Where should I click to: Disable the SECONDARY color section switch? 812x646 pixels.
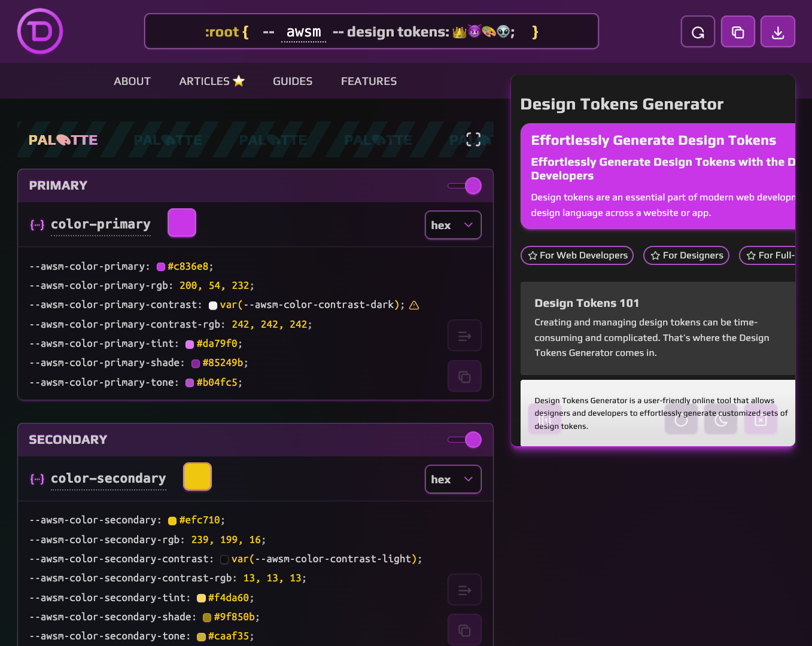click(x=464, y=440)
